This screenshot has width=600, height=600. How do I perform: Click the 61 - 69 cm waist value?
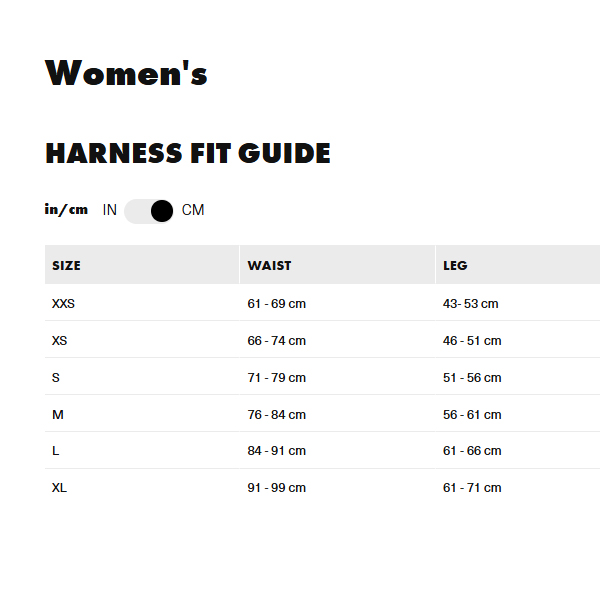pyautogui.click(x=276, y=304)
